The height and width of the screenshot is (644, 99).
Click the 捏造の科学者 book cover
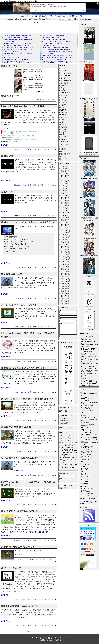click(x=89, y=35)
